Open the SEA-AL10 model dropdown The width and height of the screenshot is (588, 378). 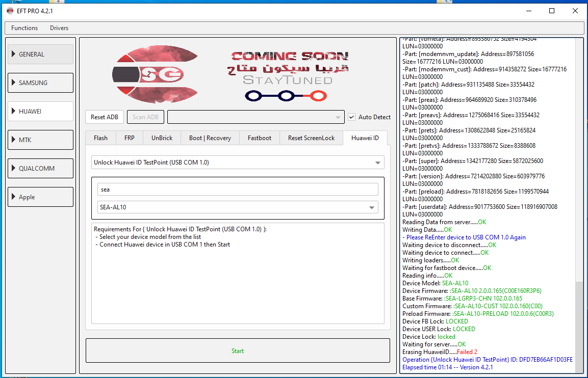(238, 207)
